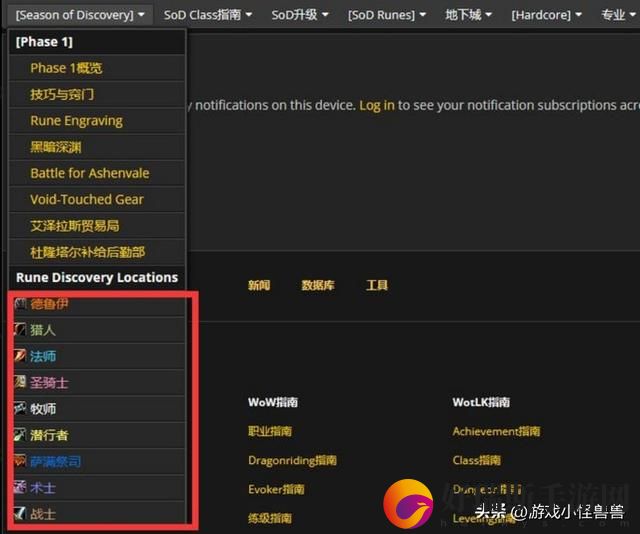Click the Druid class icon (德鲁伊)

click(x=20, y=303)
